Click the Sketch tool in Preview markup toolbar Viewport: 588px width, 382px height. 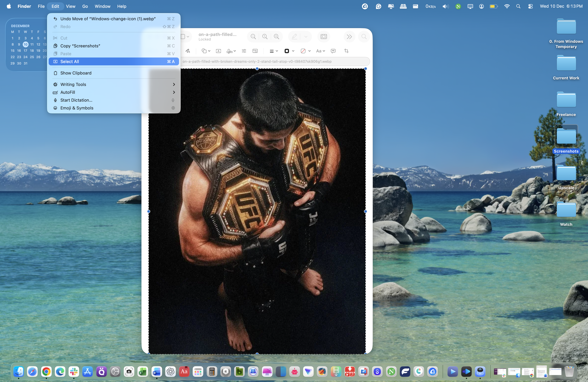(x=188, y=51)
